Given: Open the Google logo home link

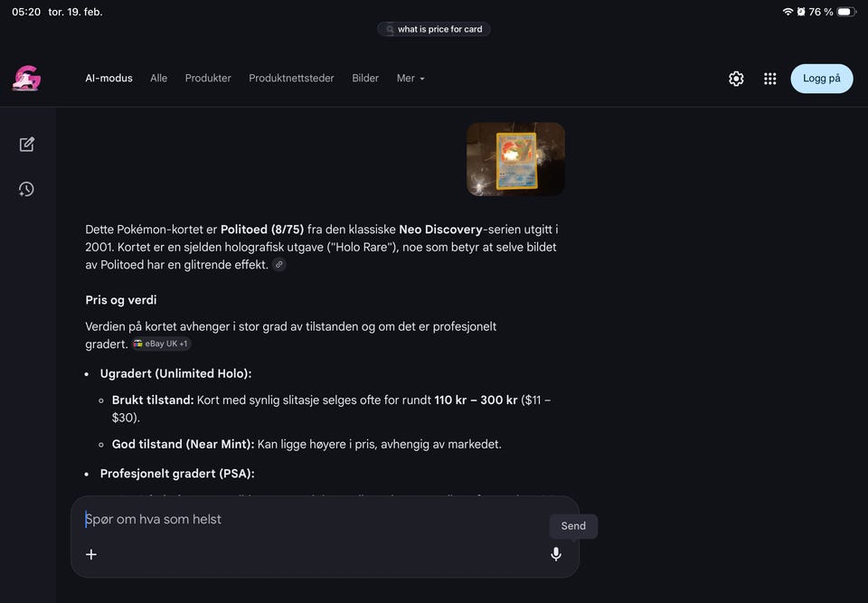Looking at the screenshot, I should pyautogui.click(x=26, y=78).
